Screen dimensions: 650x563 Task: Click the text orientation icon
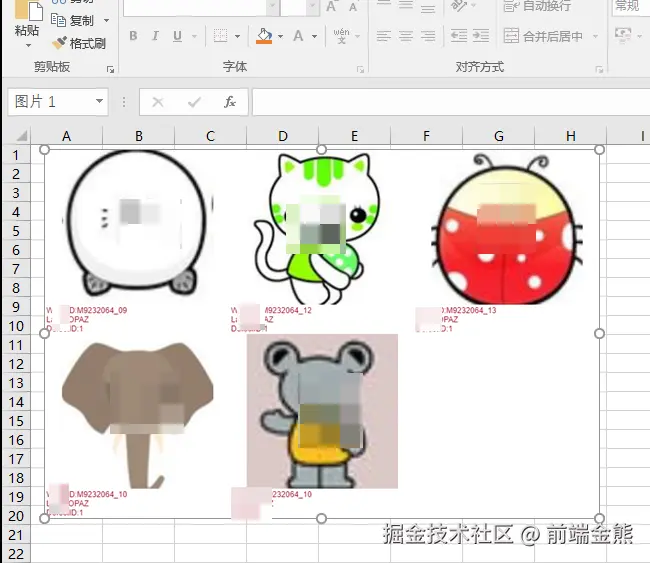point(459,6)
